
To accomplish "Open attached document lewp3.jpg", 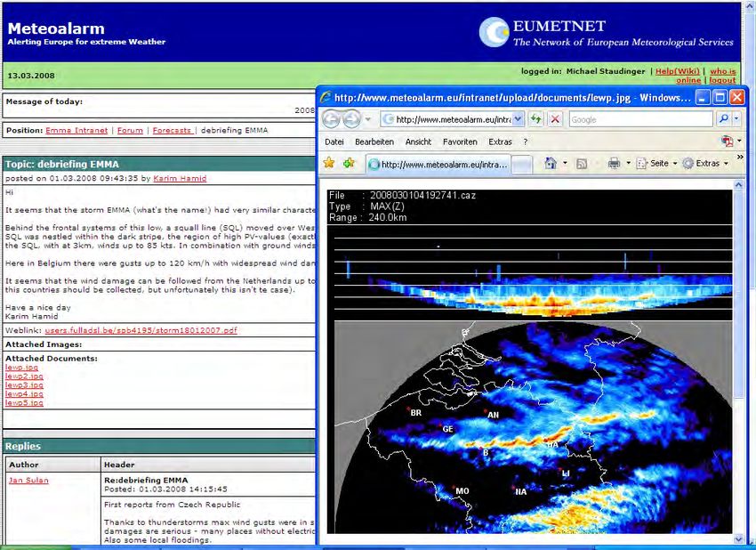I will click(24, 385).
